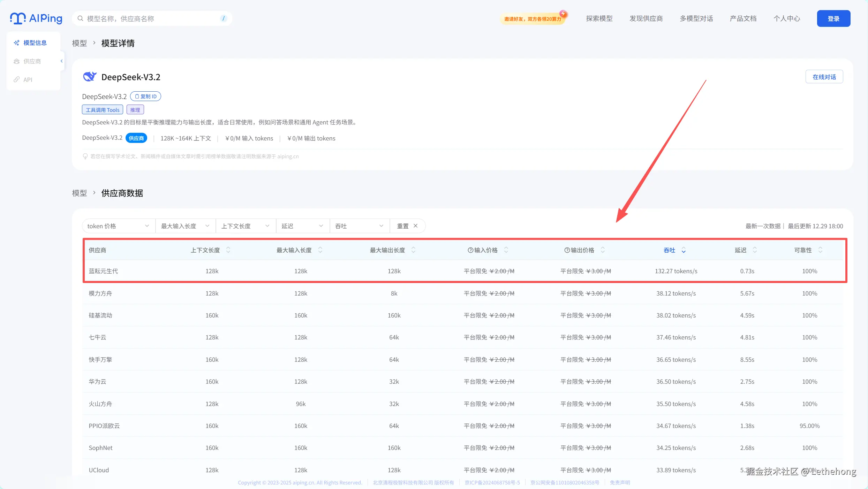868x489 pixels.
Task: Click the DeepSeek whale logo icon
Action: pos(89,77)
